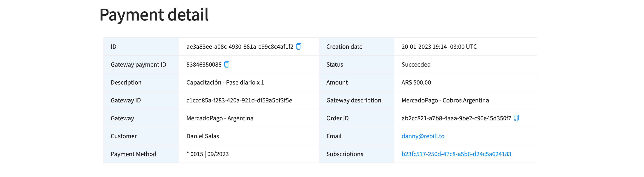Viewport: 644px width, 177px height.
Task: Click the Succeeded status value
Action: pyautogui.click(x=416, y=65)
